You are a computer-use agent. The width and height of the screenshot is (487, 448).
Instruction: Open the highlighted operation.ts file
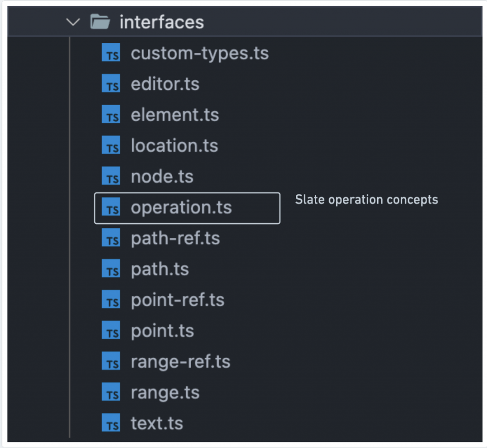coord(181,208)
